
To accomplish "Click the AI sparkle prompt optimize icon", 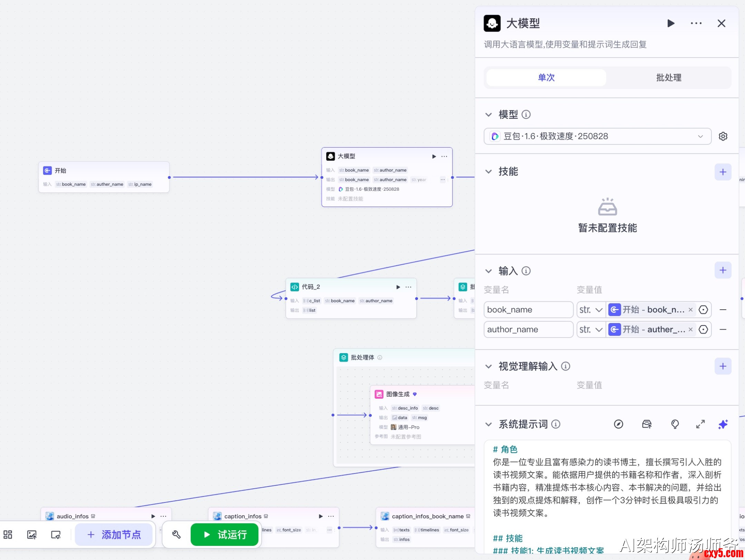I will [723, 424].
